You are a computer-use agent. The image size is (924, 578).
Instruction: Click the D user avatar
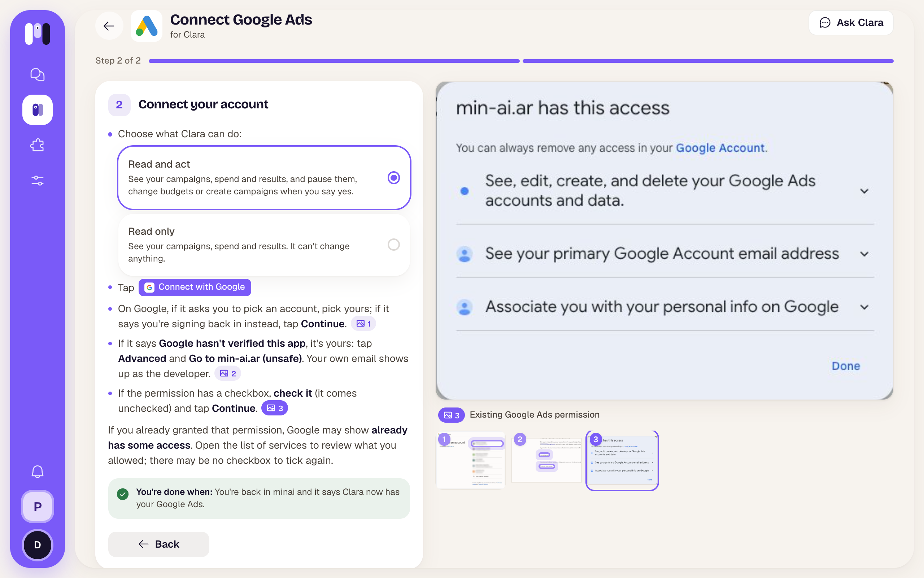(x=38, y=545)
